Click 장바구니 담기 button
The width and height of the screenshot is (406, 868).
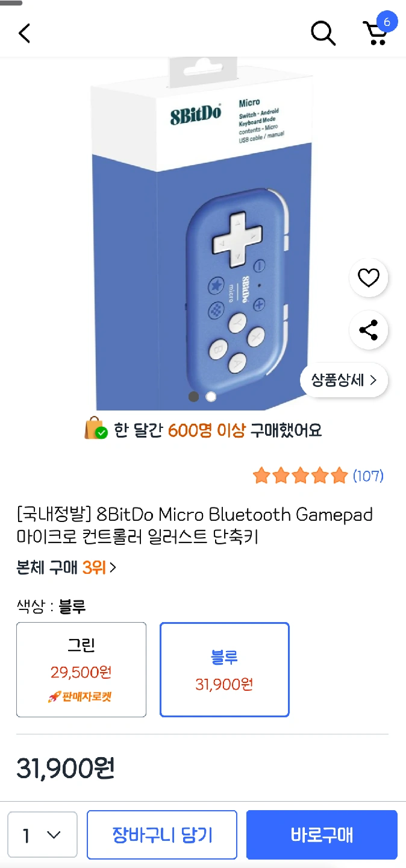pyautogui.click(x=162, y=835)
